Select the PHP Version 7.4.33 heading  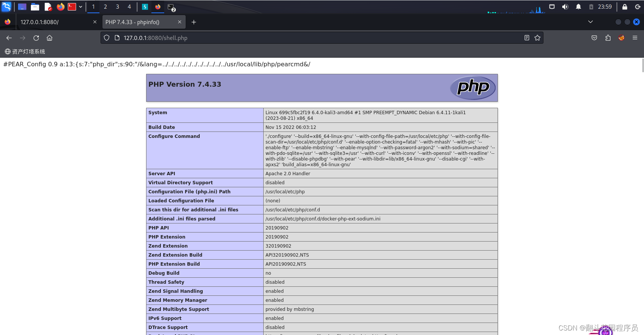click(185, 84)
